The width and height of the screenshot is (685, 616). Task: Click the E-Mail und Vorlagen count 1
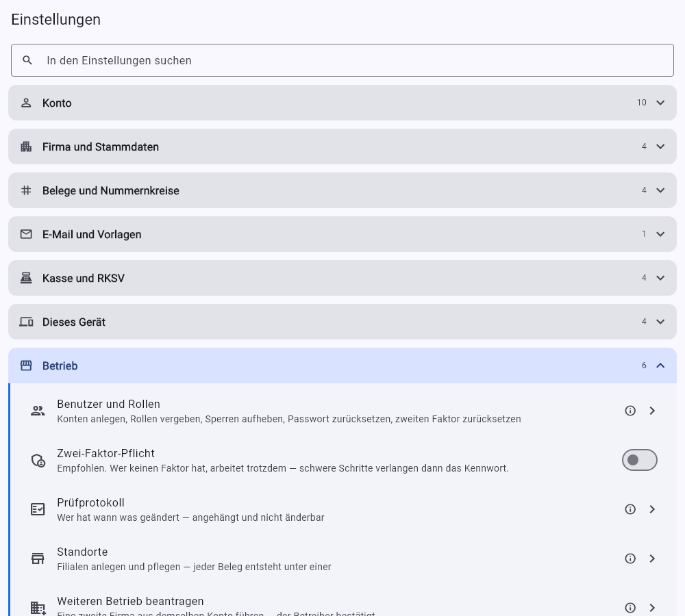[644, 234]
